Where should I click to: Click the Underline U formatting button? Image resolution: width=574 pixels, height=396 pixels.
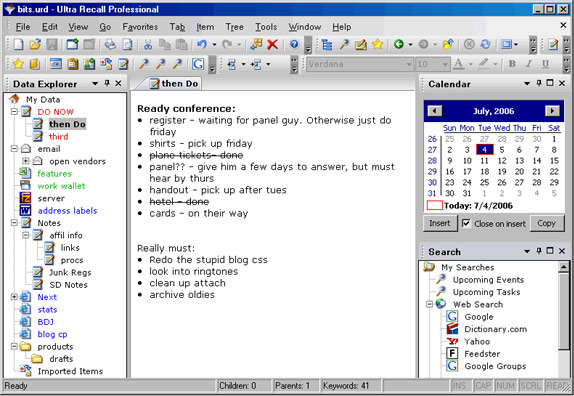pyautogui.click(x=545, y=64)
